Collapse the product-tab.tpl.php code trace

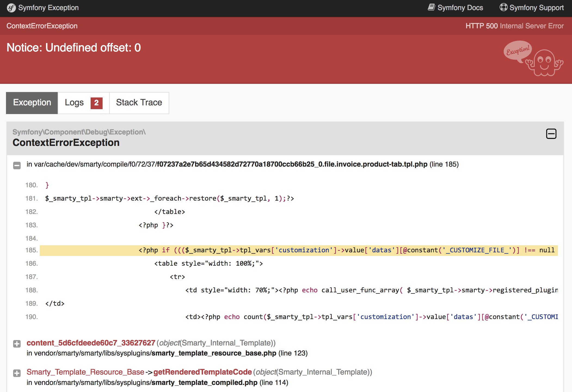[x=17, y=165]
